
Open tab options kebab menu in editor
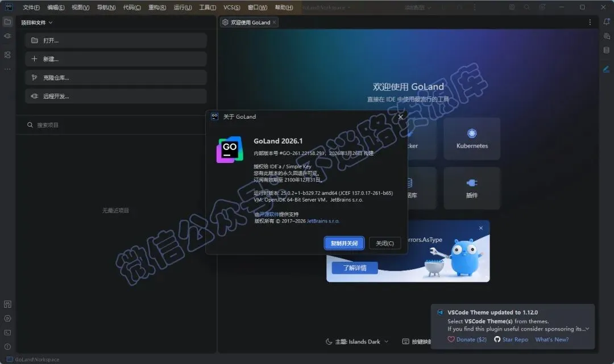[590, 22]
